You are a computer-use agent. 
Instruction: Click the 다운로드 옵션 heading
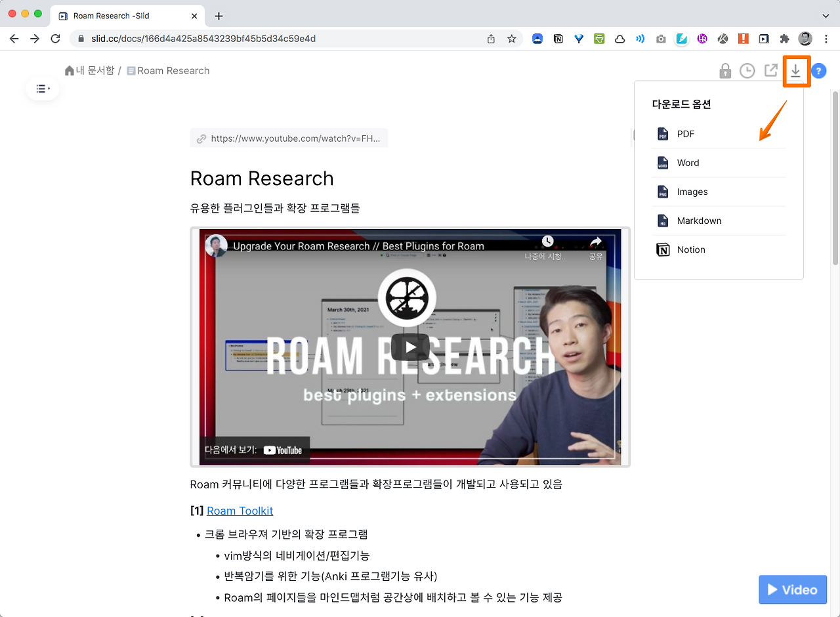coord(682,104)
